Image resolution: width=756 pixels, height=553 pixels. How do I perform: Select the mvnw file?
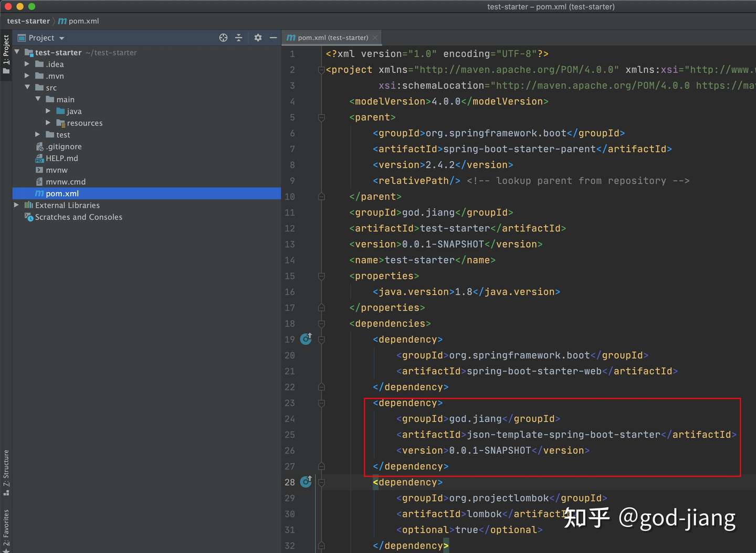click(57, 170)
